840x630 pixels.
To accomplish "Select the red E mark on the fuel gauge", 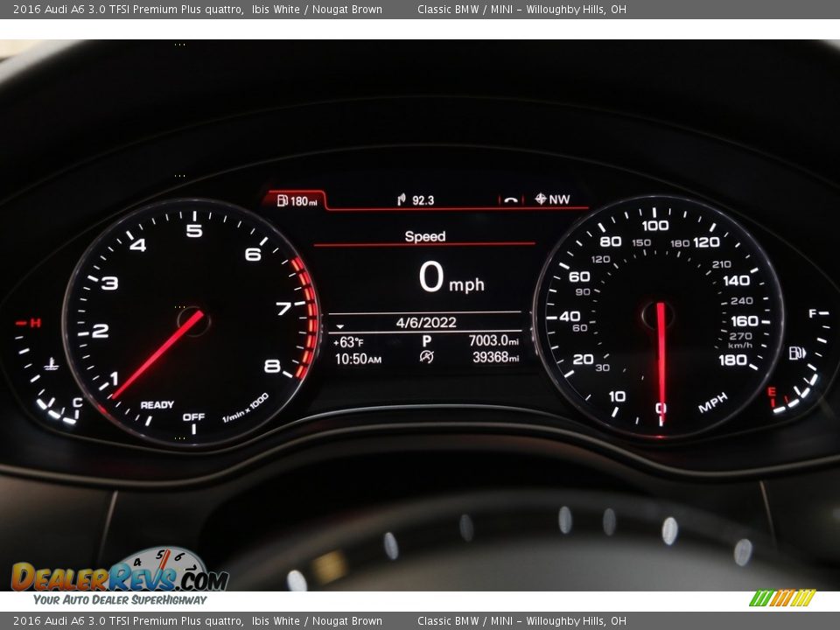I will [x=772, y=392].
